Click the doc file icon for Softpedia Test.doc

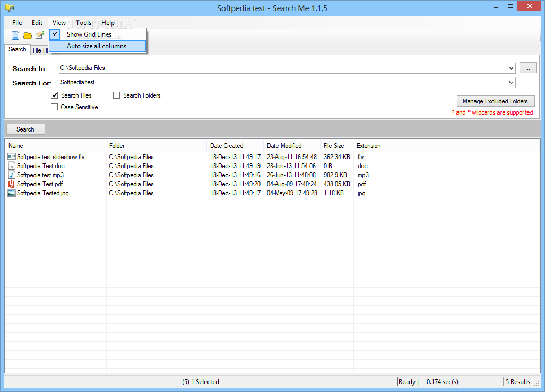click(12, 166)
